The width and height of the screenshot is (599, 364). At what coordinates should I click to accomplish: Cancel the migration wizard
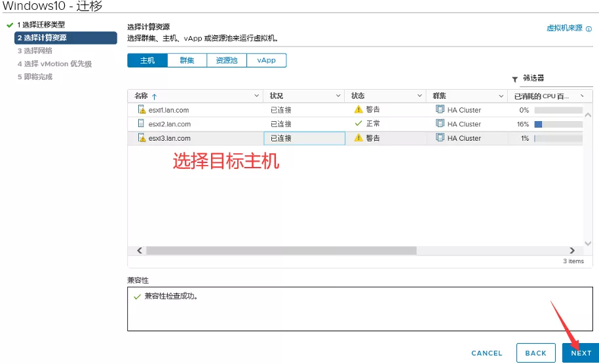tap(487, 353)
